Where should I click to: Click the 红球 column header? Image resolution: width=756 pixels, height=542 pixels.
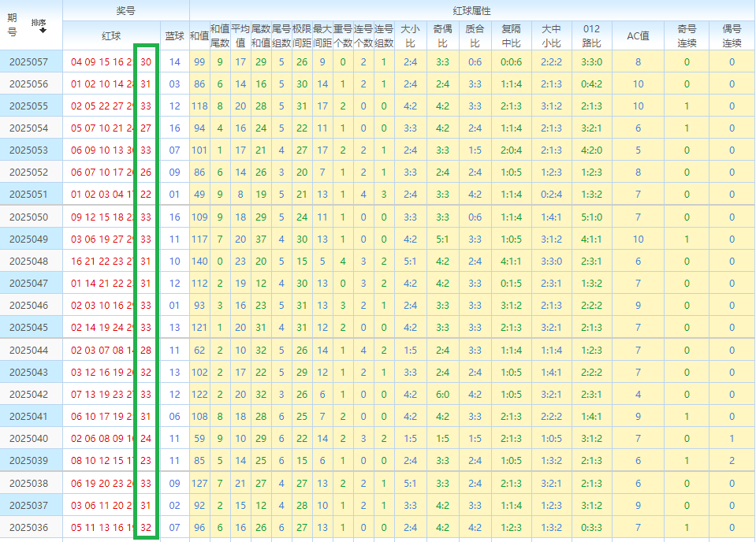coord(111,35)
